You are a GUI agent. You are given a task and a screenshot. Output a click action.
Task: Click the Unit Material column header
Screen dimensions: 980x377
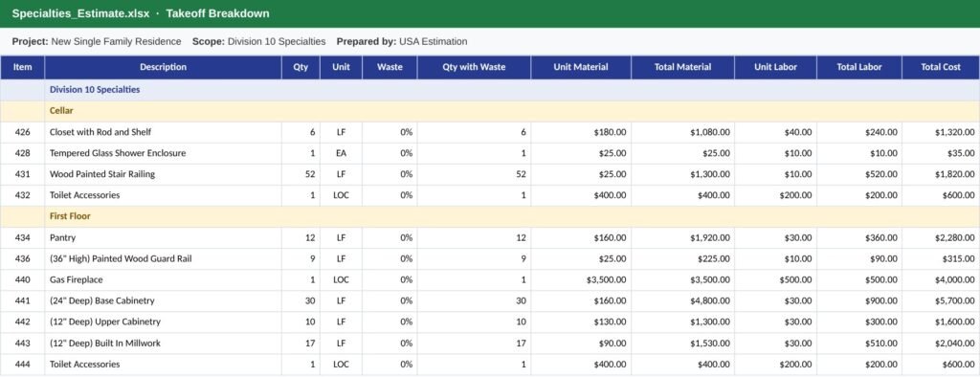tap(581, 67)
